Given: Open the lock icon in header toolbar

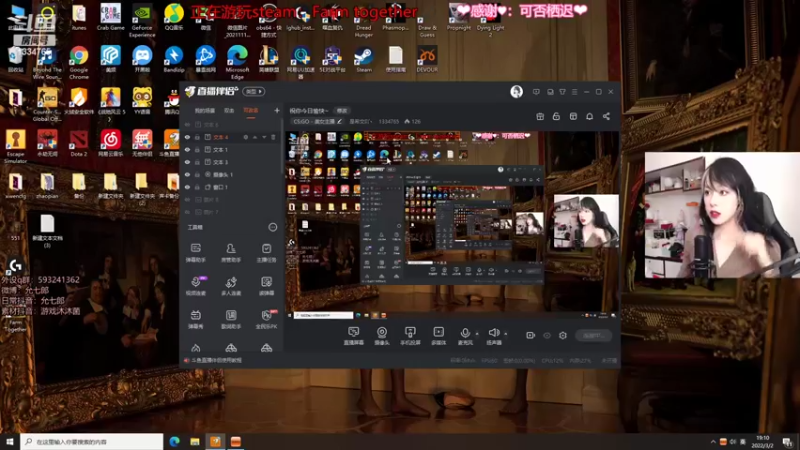Looking at the screenshot, I should pos(556,116).
